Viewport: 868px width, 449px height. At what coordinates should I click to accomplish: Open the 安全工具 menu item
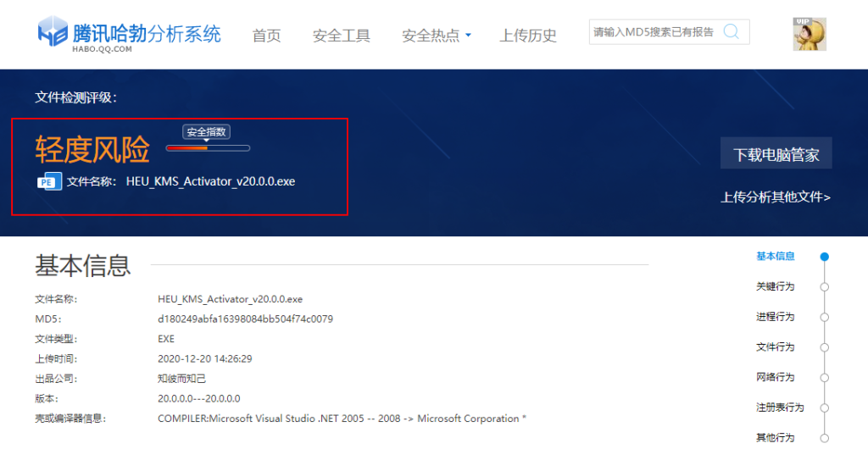pyautogui.click(x=341, y=36)
